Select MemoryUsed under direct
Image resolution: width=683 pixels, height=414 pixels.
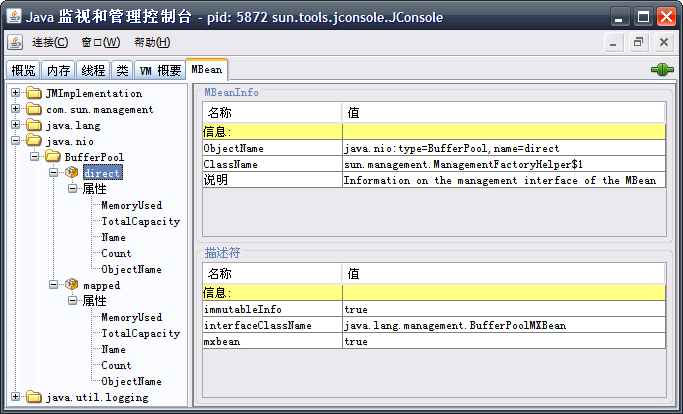(132, 205)
